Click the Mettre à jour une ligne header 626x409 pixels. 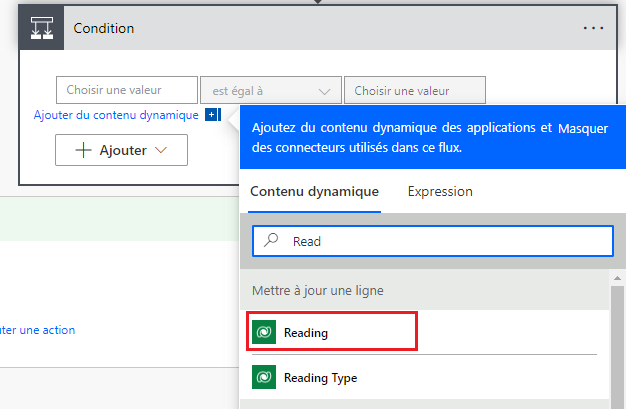click(x=424, y=290)
